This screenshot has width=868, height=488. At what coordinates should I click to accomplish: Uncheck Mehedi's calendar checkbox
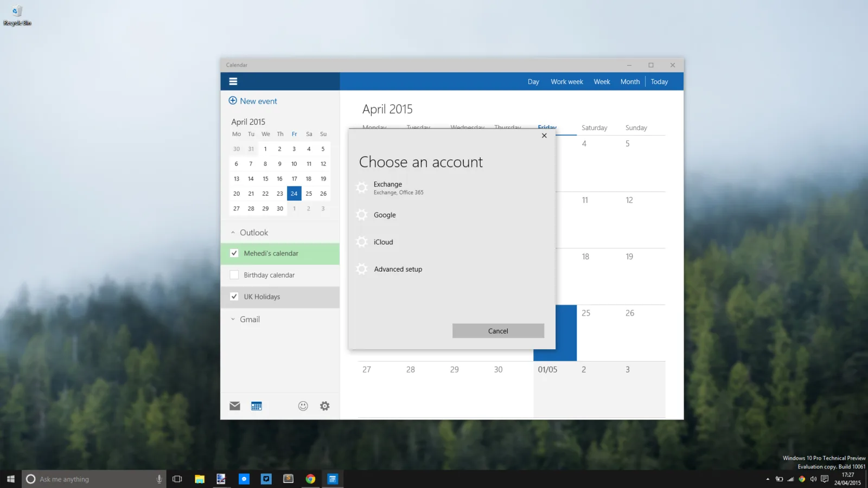click(234, 253)
